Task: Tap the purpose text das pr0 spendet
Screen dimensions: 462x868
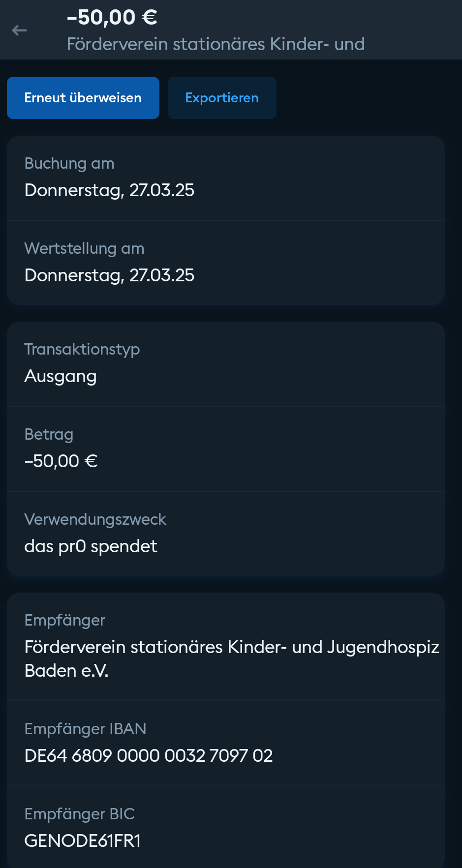Action: [91, 546]
